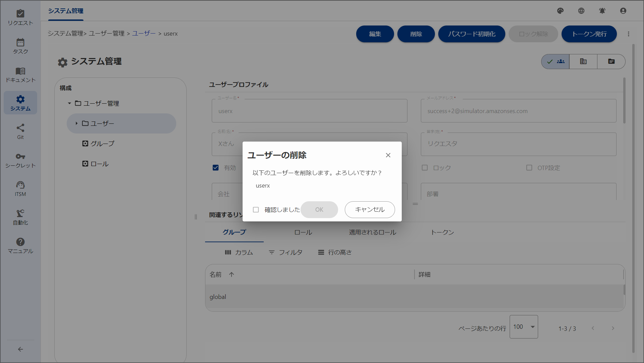Open rows per page dropdown 100
The width and height of the screenshot is (644, 363).
(x=524, y=327)
